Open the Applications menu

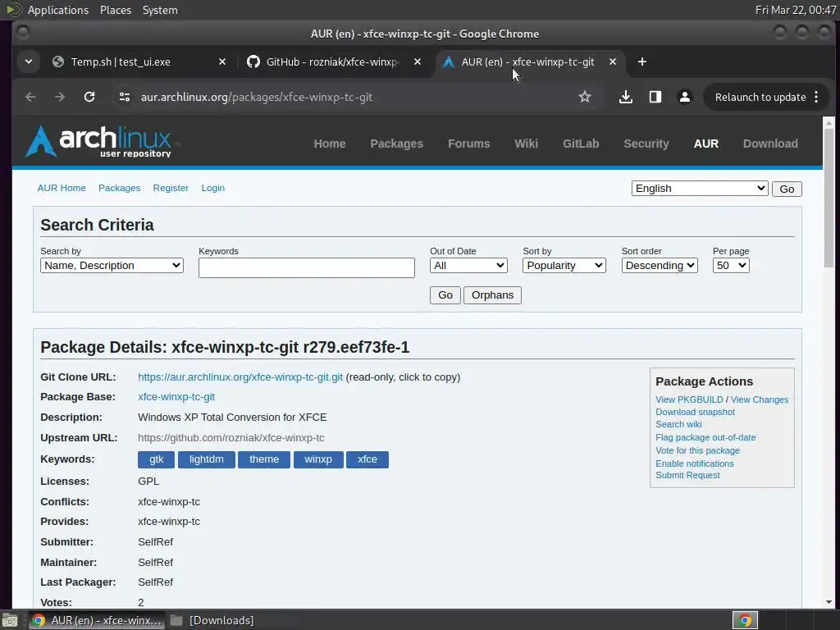point(58,10)
